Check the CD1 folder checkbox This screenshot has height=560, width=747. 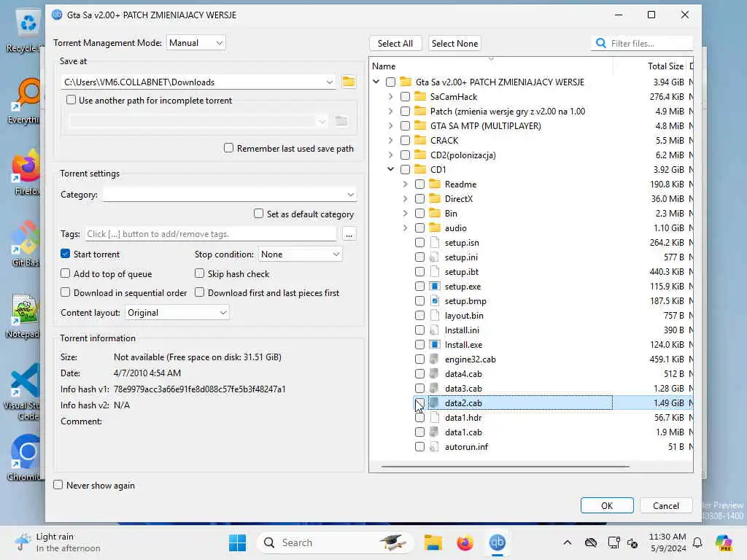coord(405,169)
